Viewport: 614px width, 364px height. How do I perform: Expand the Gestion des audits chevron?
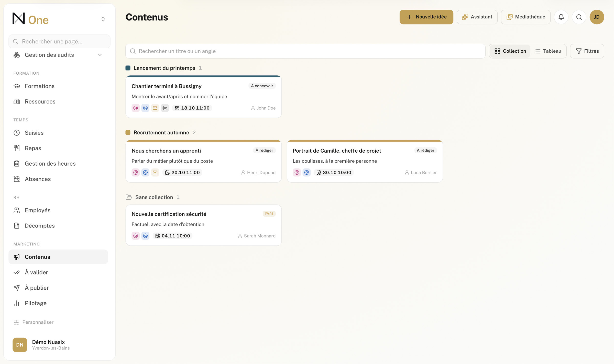click(100, 55)
